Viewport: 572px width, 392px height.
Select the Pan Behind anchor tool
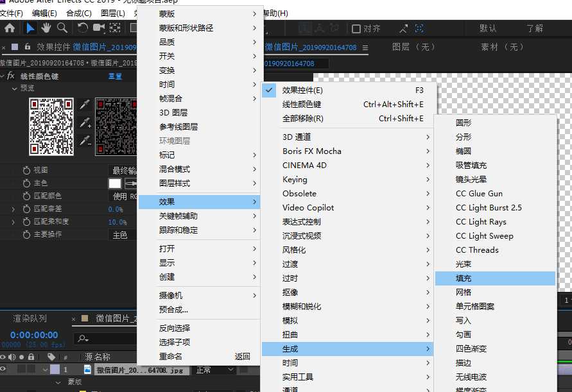(115, 28)
